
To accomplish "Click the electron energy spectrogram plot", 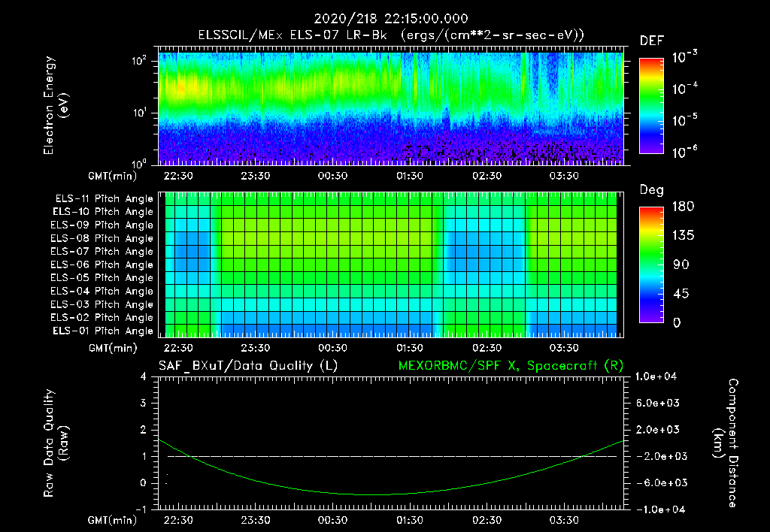I will [x=391, y=108].
